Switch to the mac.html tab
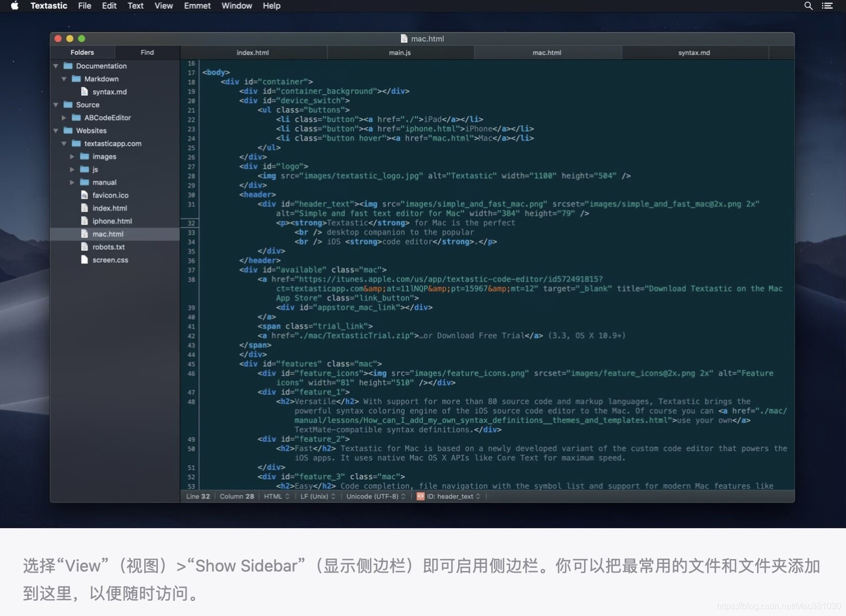Image resolution: width=846 pixels, height=616 pixels. click(547, 53)
